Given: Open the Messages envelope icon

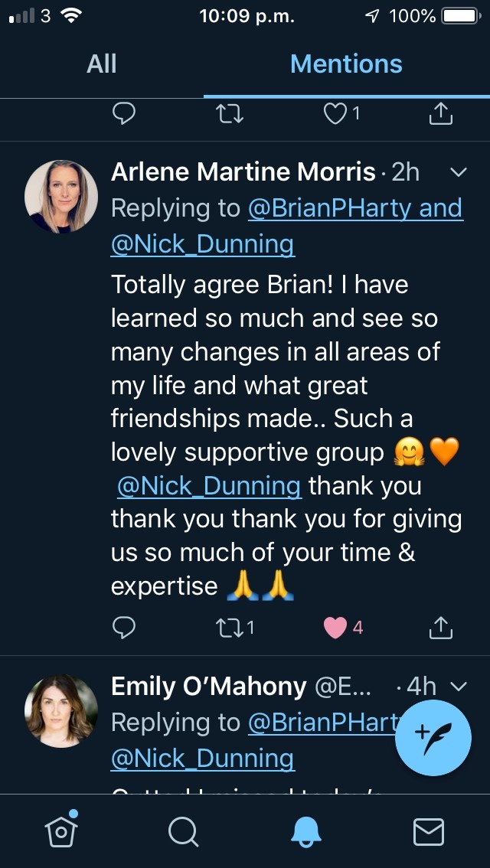Looking at the screenshot, I should [428, 831].
